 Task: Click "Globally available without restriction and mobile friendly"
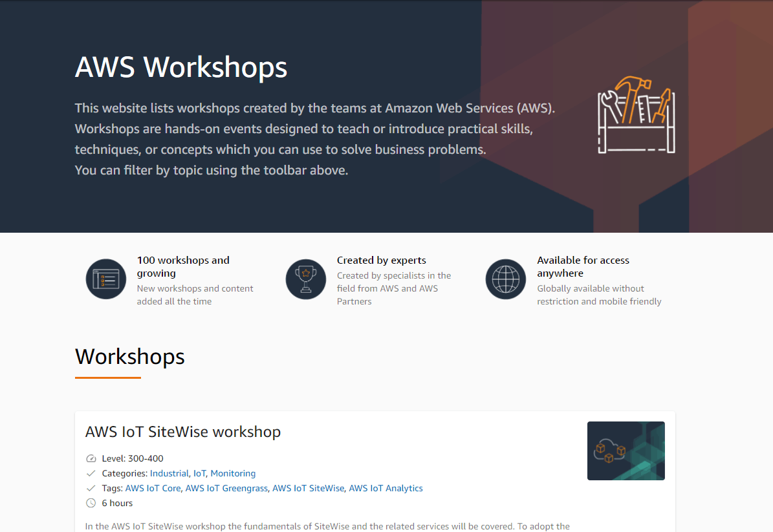tap(599, 295)
